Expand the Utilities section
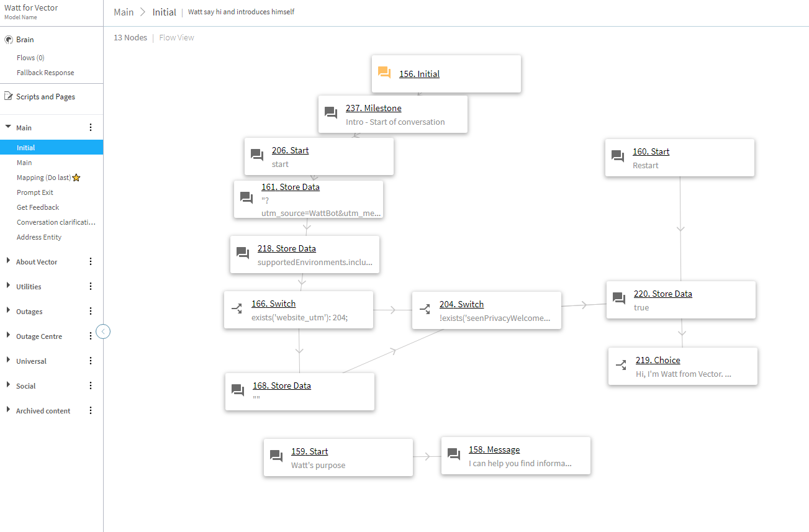 click(9, 286)
